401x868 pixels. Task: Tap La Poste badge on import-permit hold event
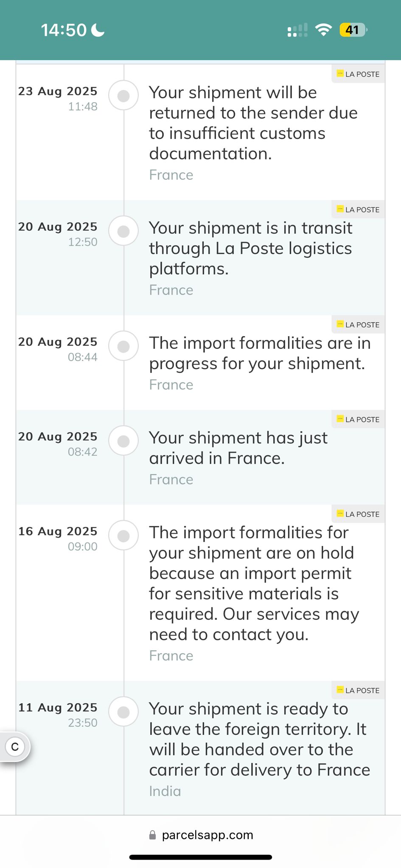tap(358, 514)
